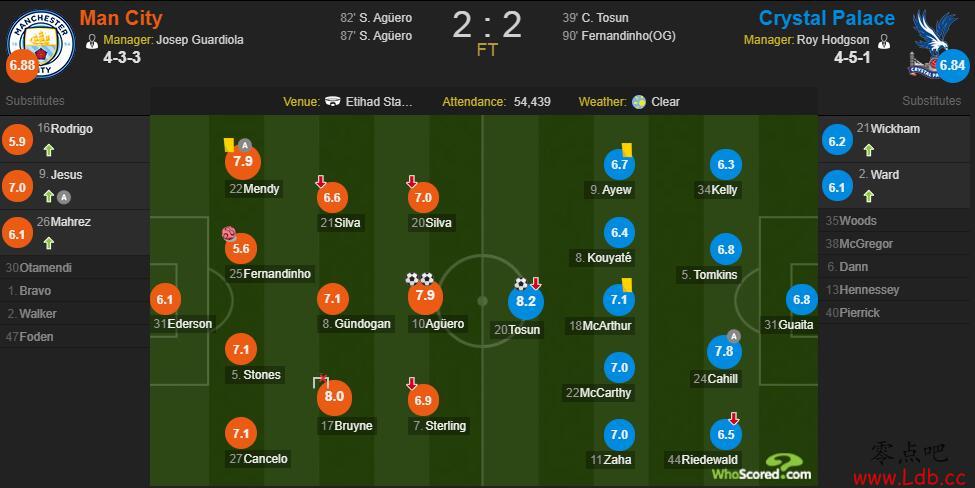The image size is (975, 488).
Task: Click Rodrigo's green substituted-on arrow
Action: tap(49, 150)
